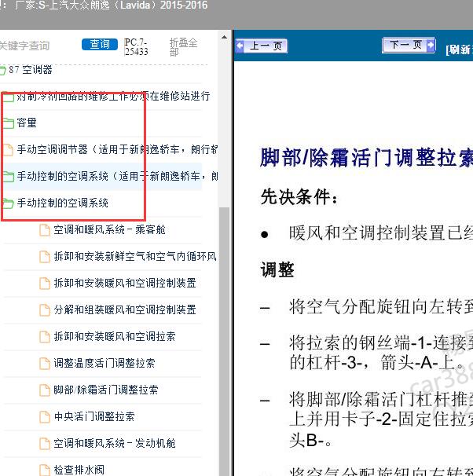Click document icon beside 手动空调调节器

click(8, 150)
